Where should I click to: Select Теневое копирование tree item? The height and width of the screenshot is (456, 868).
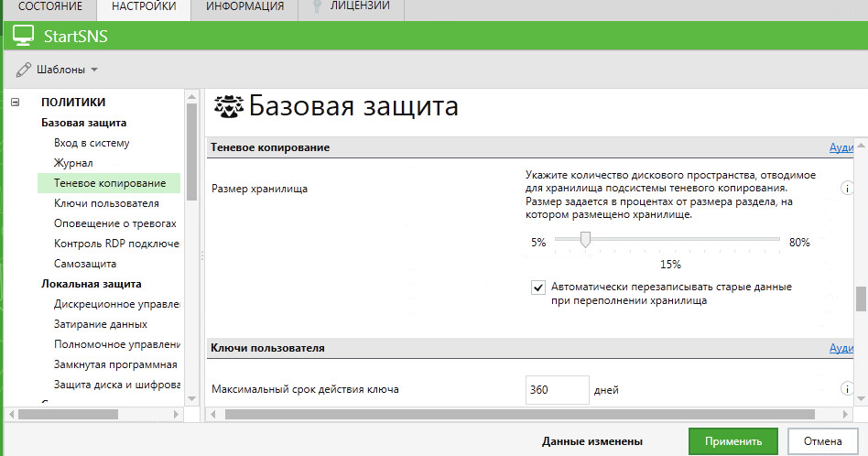(x=109, y=183)
